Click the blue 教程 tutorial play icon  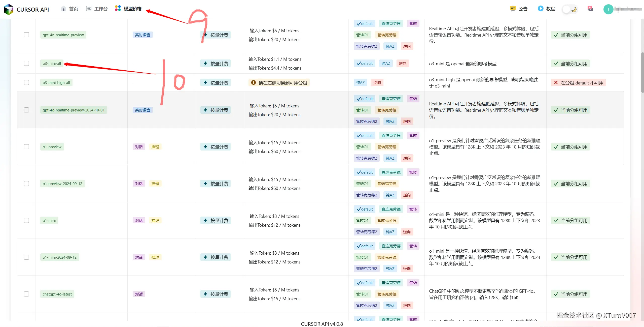click(540, 8)
